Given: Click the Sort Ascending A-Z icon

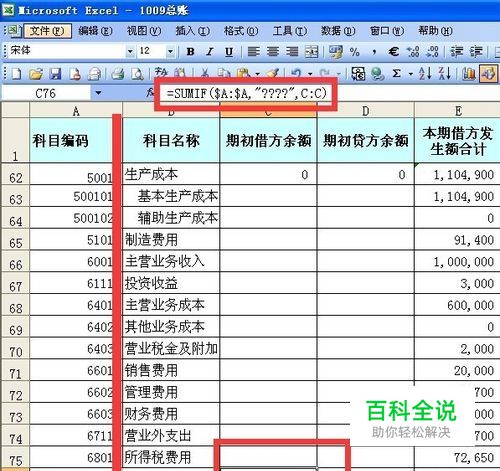Looking at the screenshot, I should pyautogui.click(x=425, y=73).
